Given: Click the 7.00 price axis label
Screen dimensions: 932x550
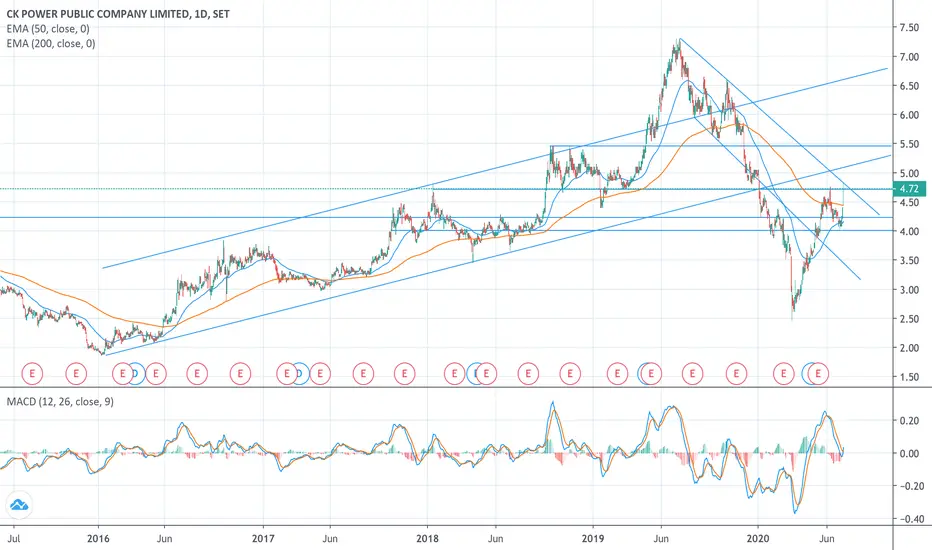Looking at the screenshot, I should click(x=909, y=57).
